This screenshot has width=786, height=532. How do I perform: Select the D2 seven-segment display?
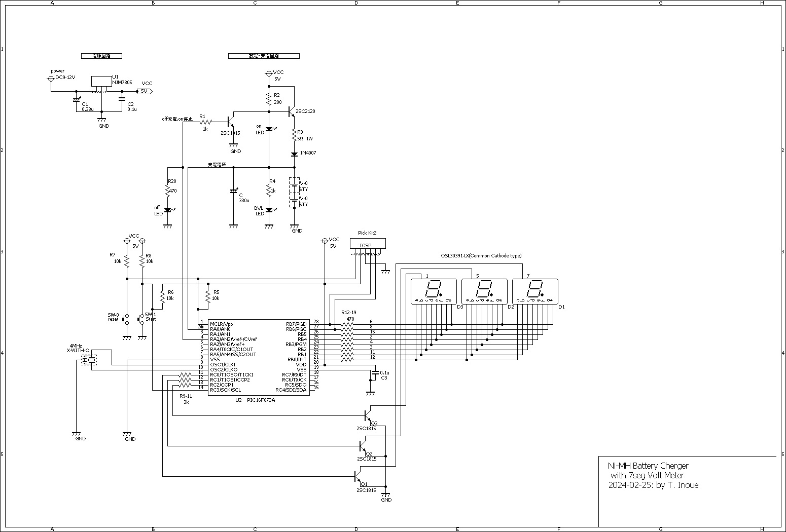pos(484,291)
